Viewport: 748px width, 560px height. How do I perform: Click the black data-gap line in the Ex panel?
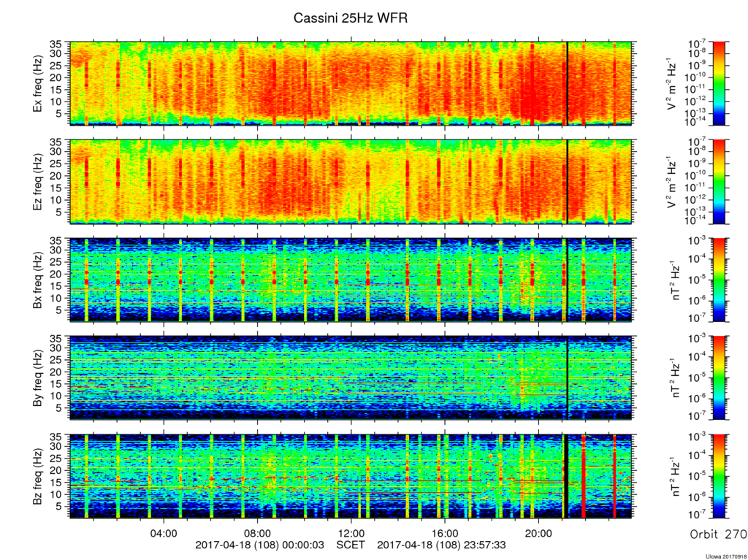coord(567,83)
